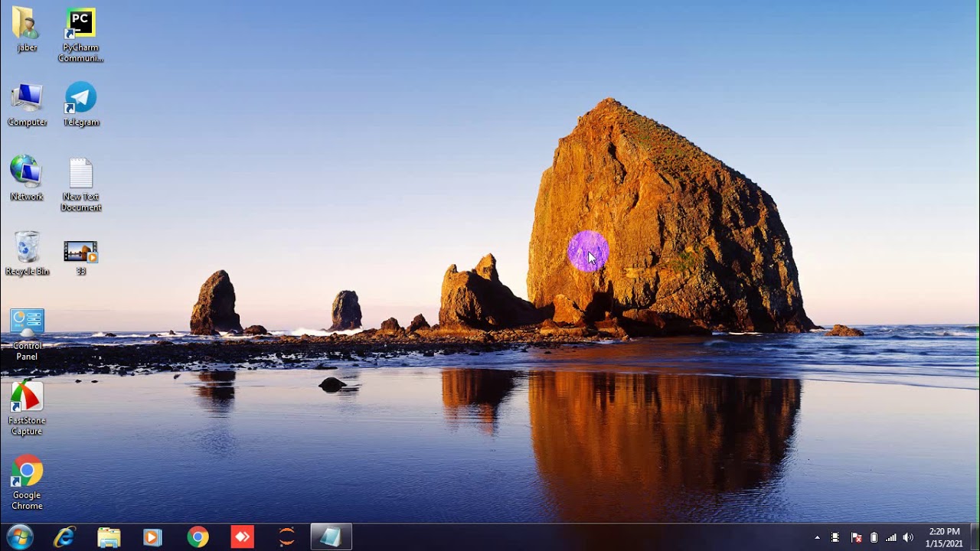This screenshot has height=551, width=980.
Task: Open Windows Explorer from the taskbar
Action: pyautogui.click(x=109, y=537)
